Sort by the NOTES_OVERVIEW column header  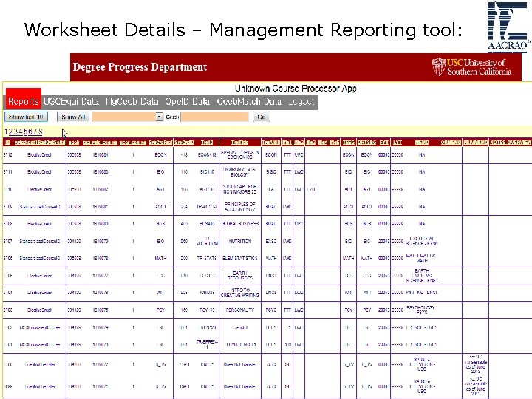point(511,143)
